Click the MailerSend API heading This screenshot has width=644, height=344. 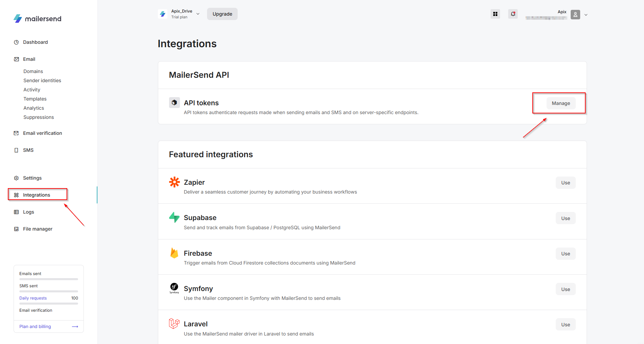click(x=199, y=75)
